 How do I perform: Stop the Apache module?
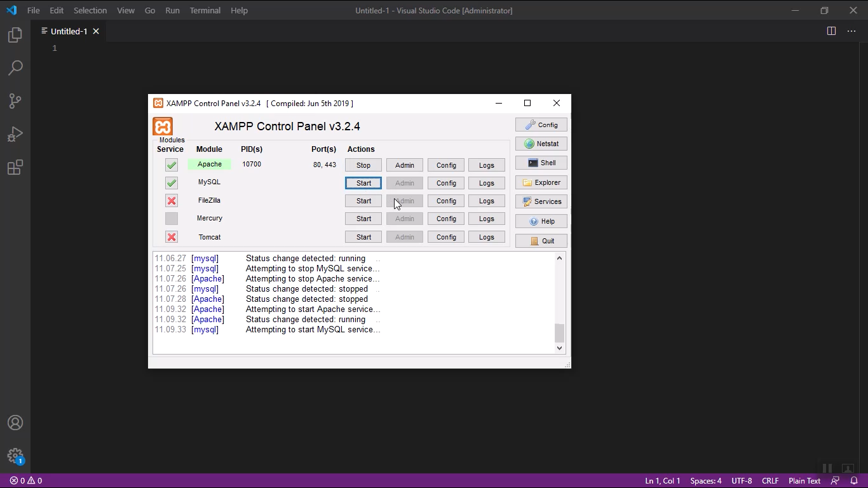(363, 165)
